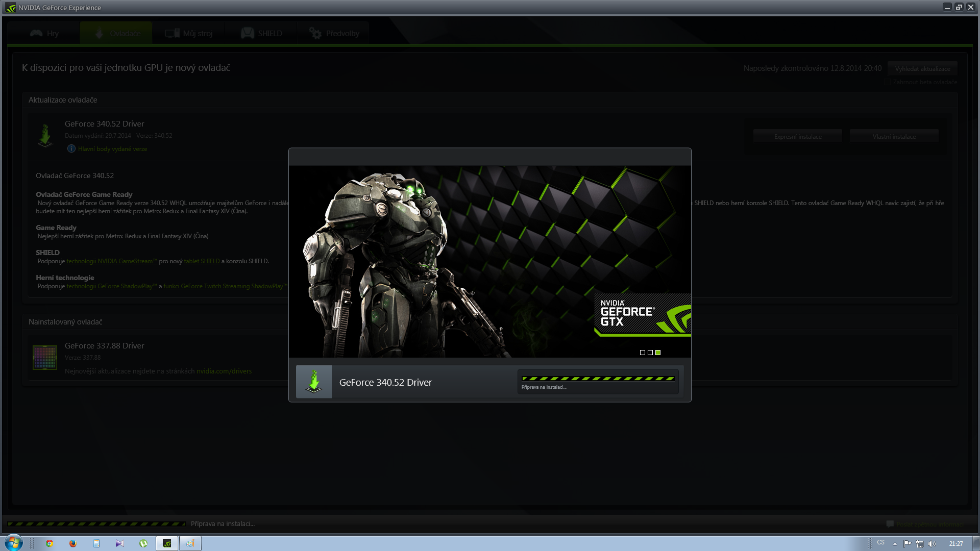Image resolution: width=980 pixels, height=551 pixels.
Task: Click the install dialog's green download arrow icon
Action: tap(314, 382)
